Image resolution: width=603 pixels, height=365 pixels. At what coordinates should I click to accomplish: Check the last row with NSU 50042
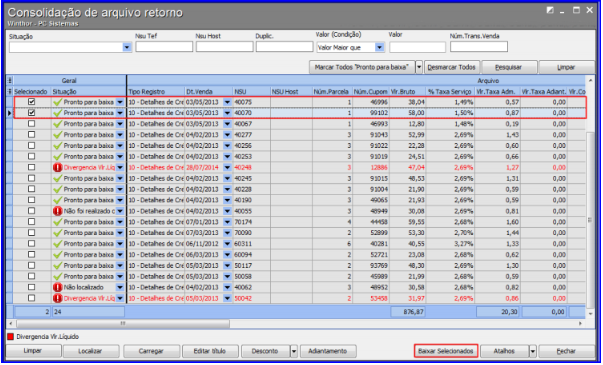(32, 298)
